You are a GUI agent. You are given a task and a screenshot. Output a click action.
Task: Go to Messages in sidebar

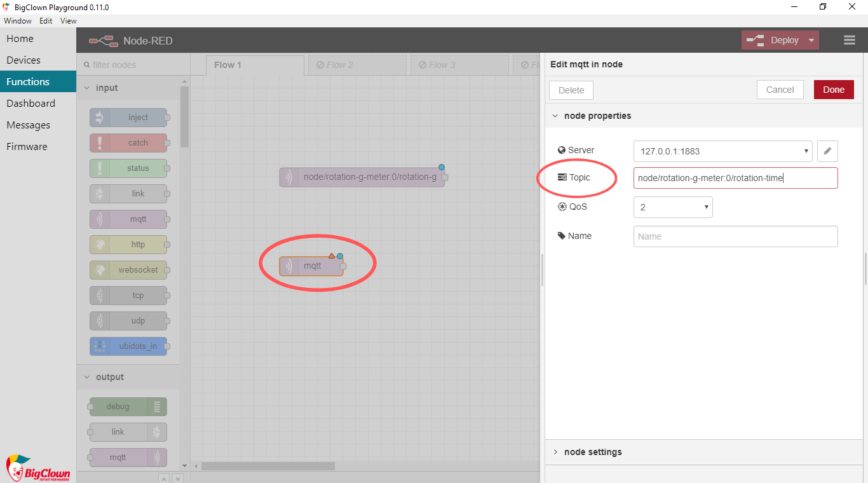(38, 125)
